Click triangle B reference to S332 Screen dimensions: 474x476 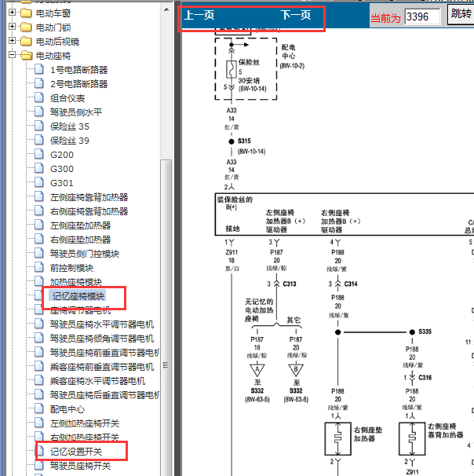[296, 371]
